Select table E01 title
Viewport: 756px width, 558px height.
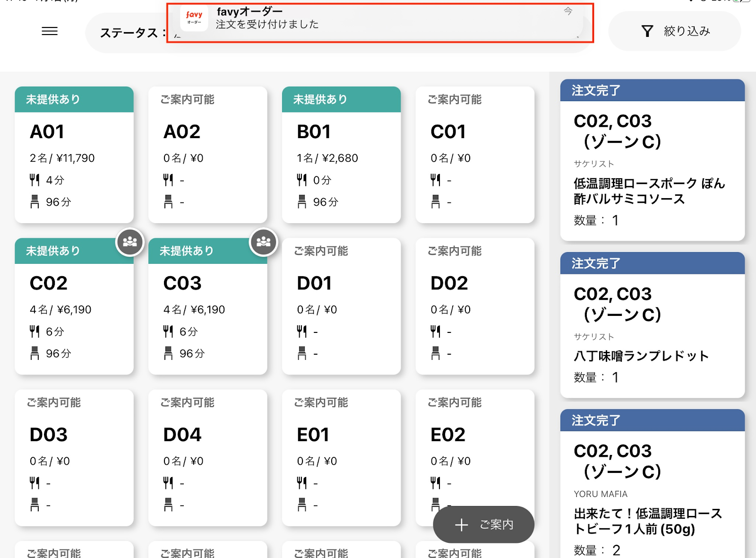313,435
